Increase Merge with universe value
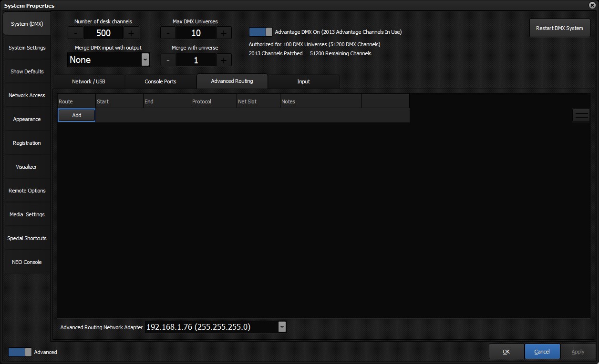 click(x=223, y=60)
